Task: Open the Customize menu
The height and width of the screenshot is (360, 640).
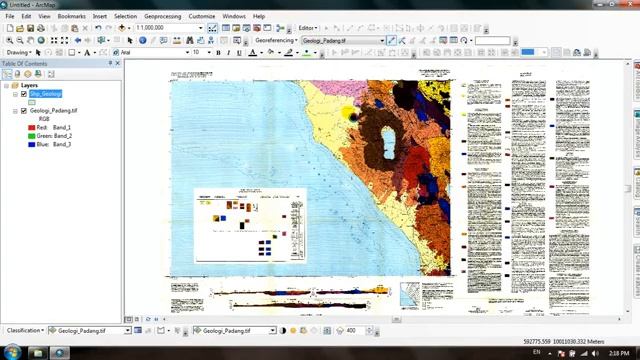Action: 202,16
